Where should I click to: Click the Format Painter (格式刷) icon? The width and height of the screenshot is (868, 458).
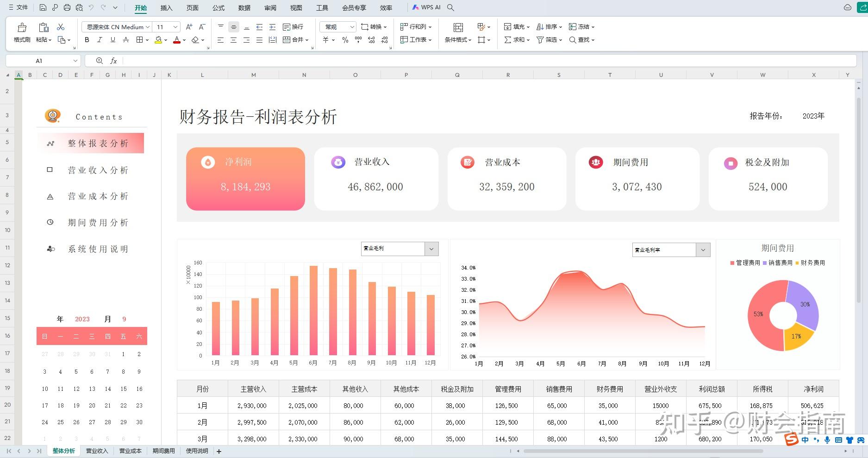click(x=22, y=27)
